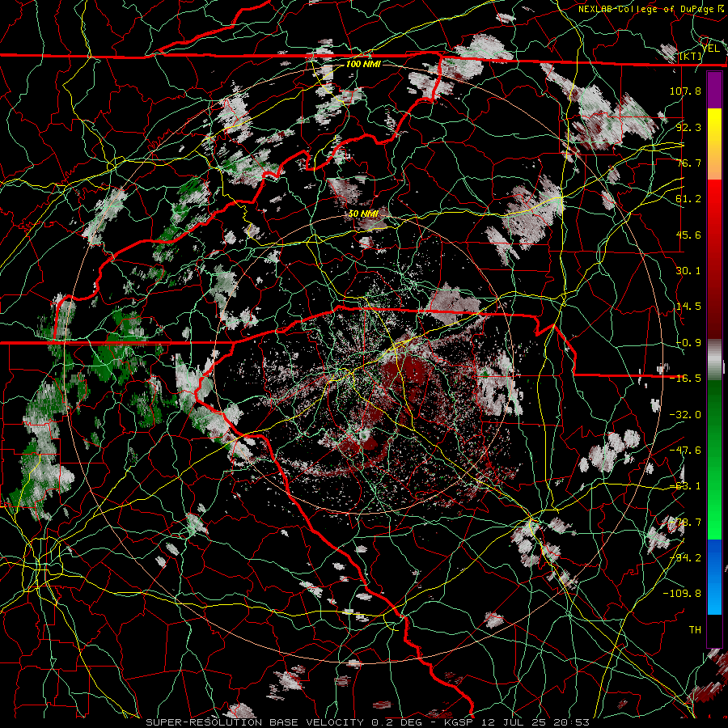728x728 pixels.
Task: Select the 76.7 velocity scale value
Action: pos(688,163)
